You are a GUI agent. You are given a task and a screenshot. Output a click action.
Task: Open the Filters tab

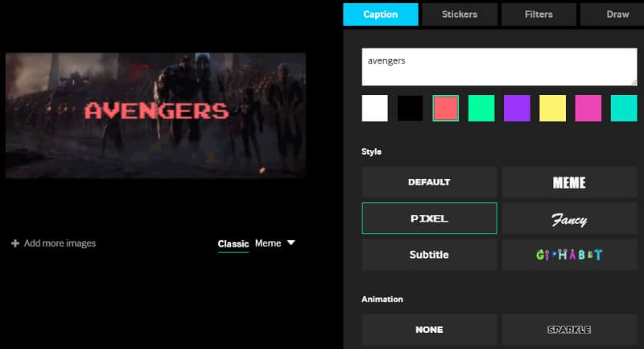(x=539, y=14)
